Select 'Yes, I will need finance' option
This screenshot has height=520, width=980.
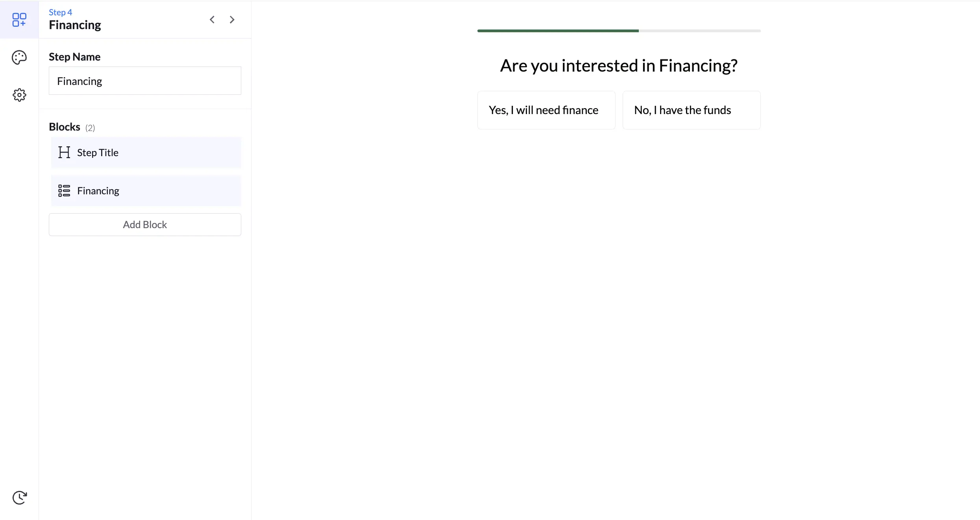pyautogui.click(x=546, y=110)
